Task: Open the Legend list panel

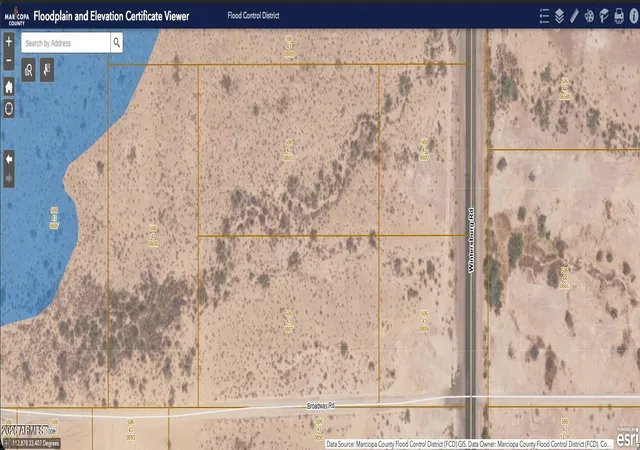Action: tap(544, 16)
